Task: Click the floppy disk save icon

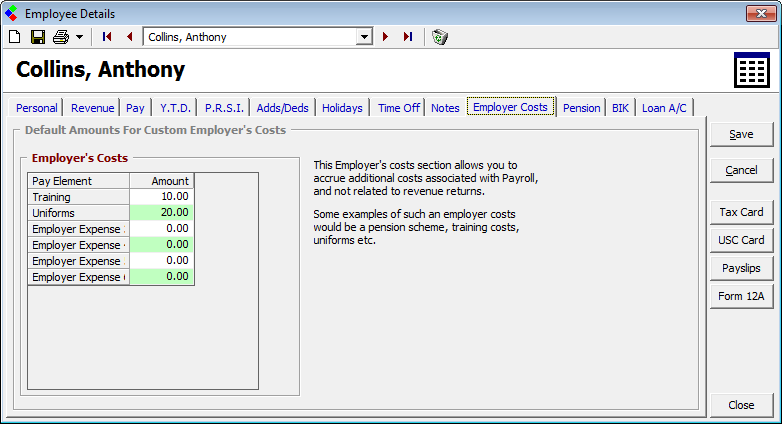Action: [x=37, y=37]
